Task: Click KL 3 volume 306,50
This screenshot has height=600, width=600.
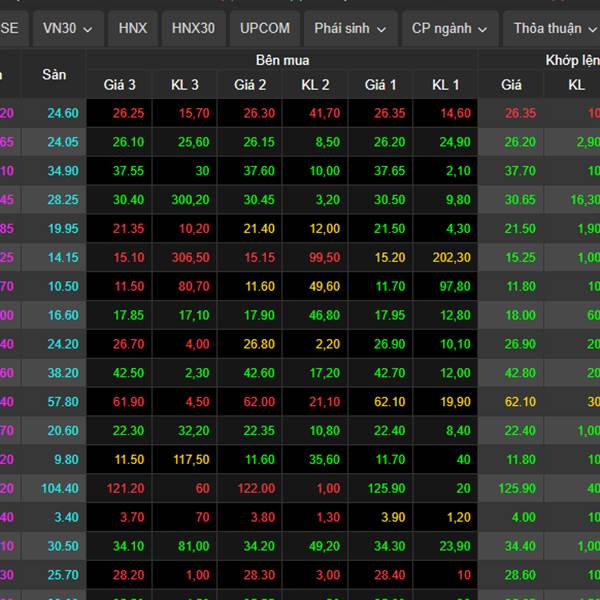Action: [191, 258]
